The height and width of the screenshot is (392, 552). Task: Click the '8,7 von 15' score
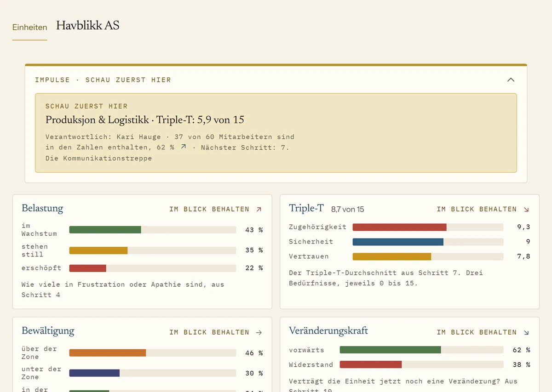point(347,210)
